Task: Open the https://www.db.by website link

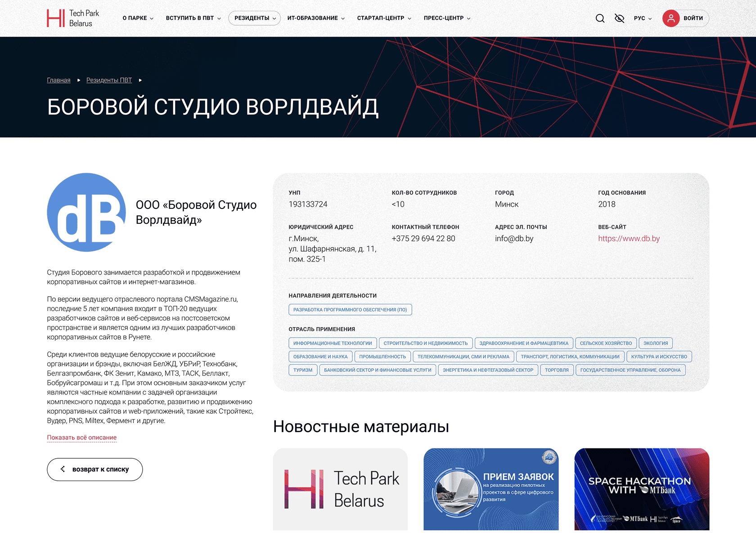Action: (x=629, y=239)
